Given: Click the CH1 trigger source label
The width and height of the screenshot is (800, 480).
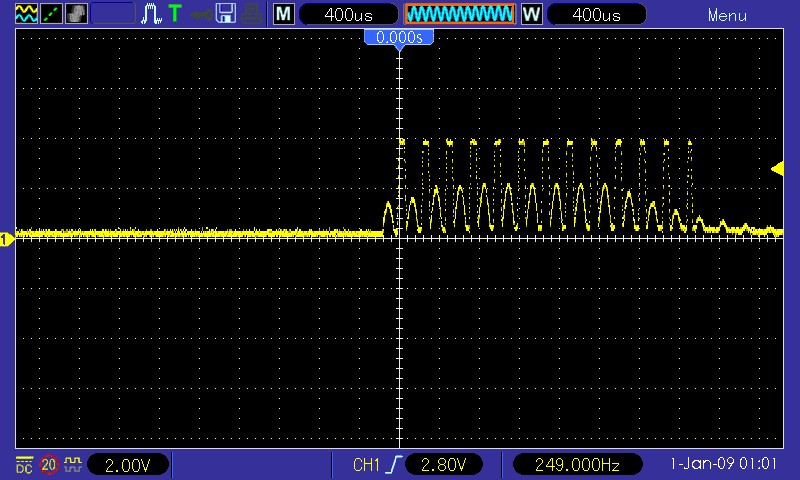Looking at the screenshot, I should click(x=367, y=465).
